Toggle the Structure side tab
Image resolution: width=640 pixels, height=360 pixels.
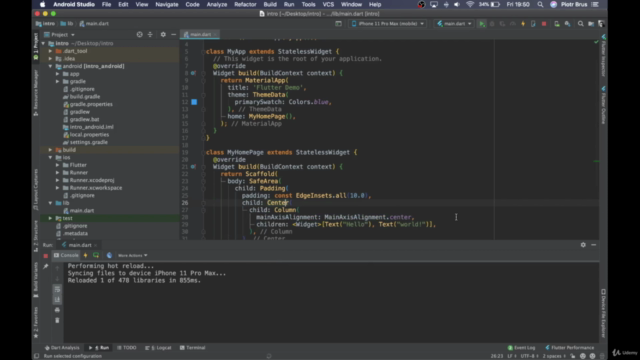(36, 236)
